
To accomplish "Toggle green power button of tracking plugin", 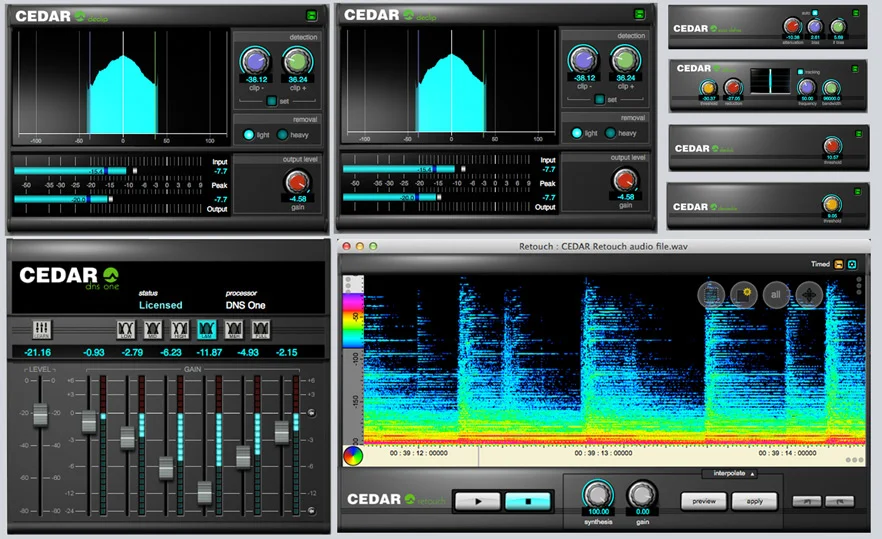I will 855,69.
